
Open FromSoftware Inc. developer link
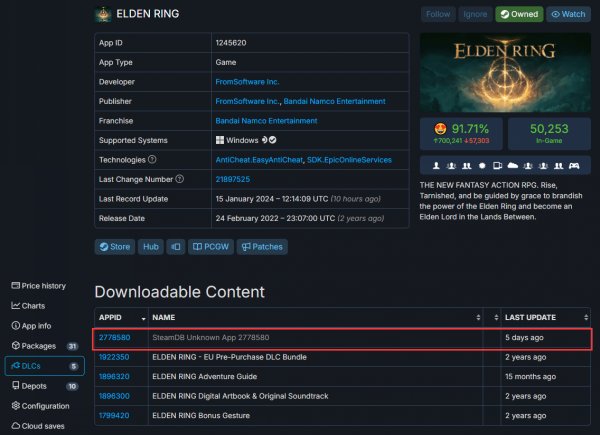(x=247, y=82)
